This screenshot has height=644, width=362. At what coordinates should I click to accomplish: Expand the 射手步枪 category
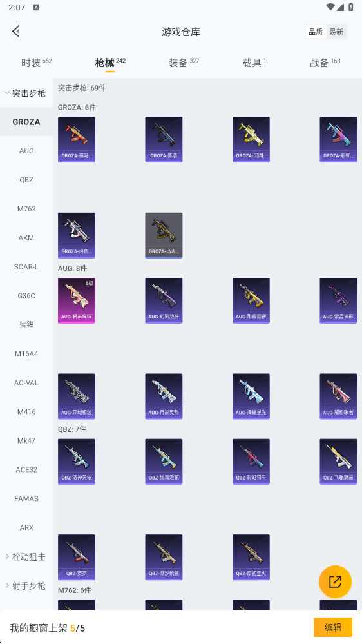(x=26, y=586)
